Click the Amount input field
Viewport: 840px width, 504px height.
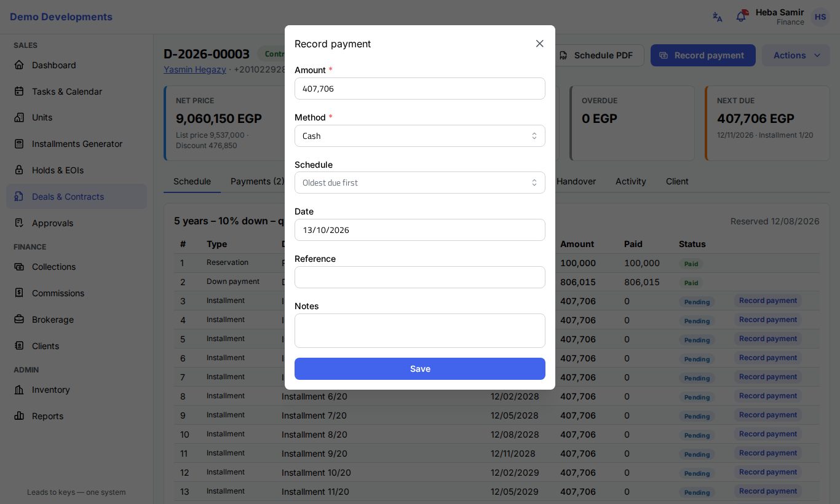pyautogui.click(x=420, y=89)
